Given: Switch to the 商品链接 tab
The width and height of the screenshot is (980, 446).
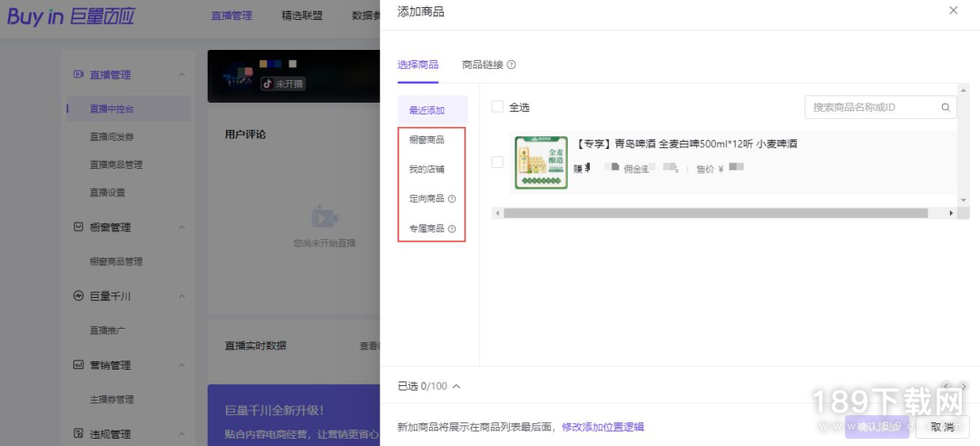Looking at the screenshot, I should pyautogui.click(x=483, y=64).
